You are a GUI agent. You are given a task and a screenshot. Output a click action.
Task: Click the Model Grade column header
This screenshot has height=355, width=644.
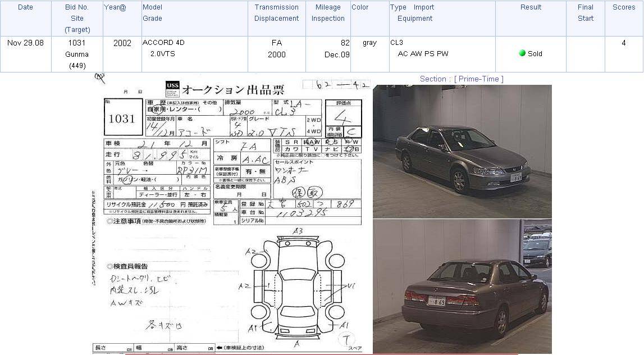[152, 13]
